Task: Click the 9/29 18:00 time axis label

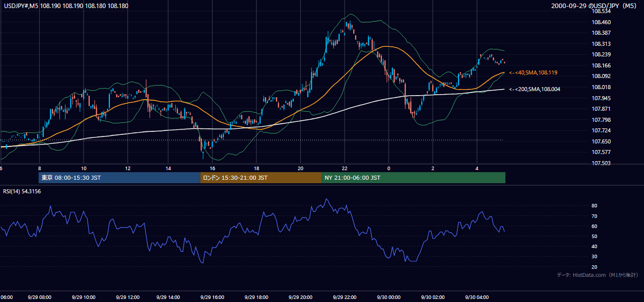Action: [256, 297]
